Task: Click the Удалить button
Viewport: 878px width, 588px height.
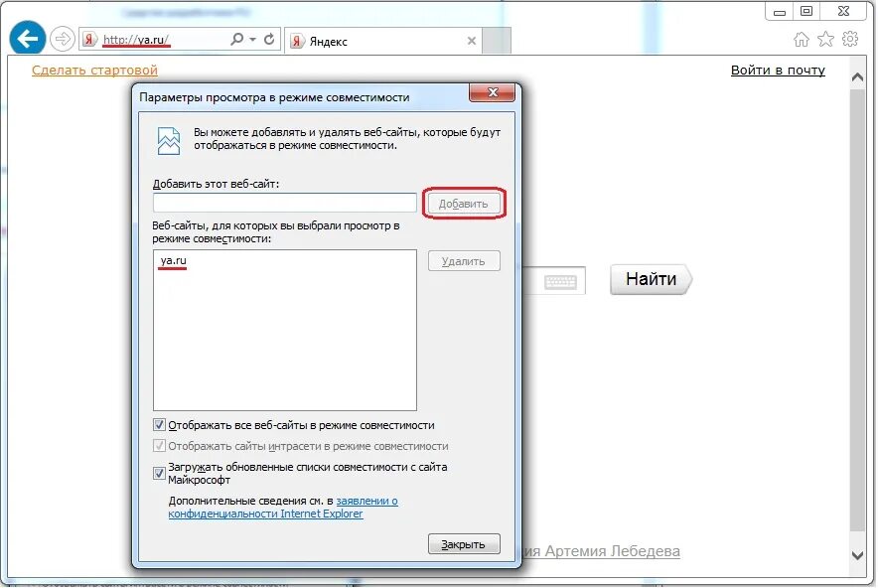Action: pyautogui.click(x=464, y=261)
